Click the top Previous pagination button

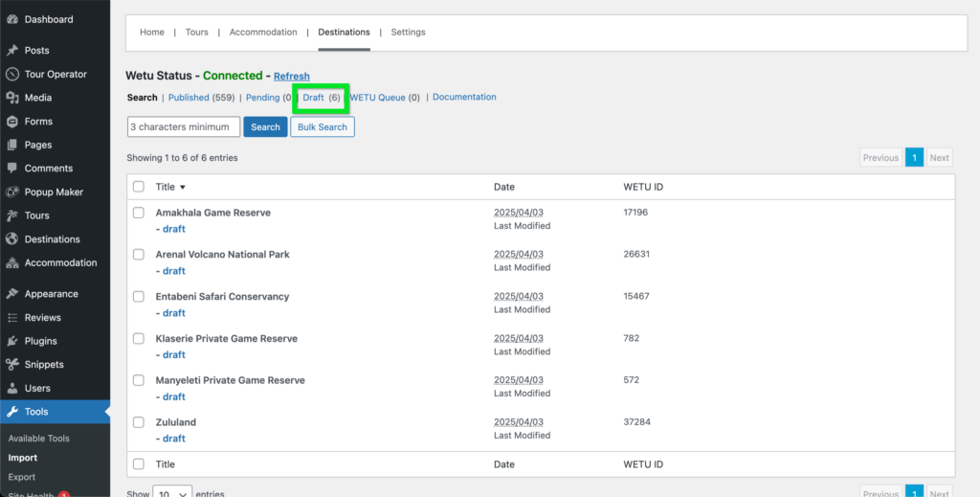pyautogui.click(x=880, y=158)
